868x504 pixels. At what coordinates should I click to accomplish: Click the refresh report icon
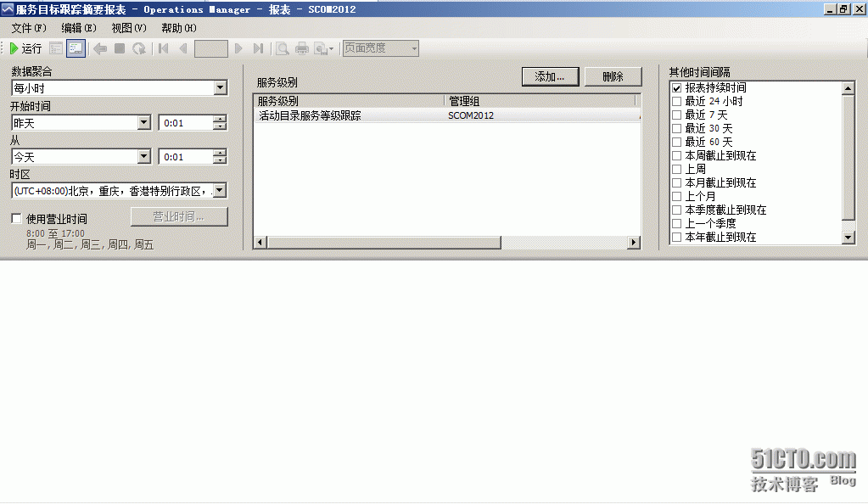(x=138, y=48)
